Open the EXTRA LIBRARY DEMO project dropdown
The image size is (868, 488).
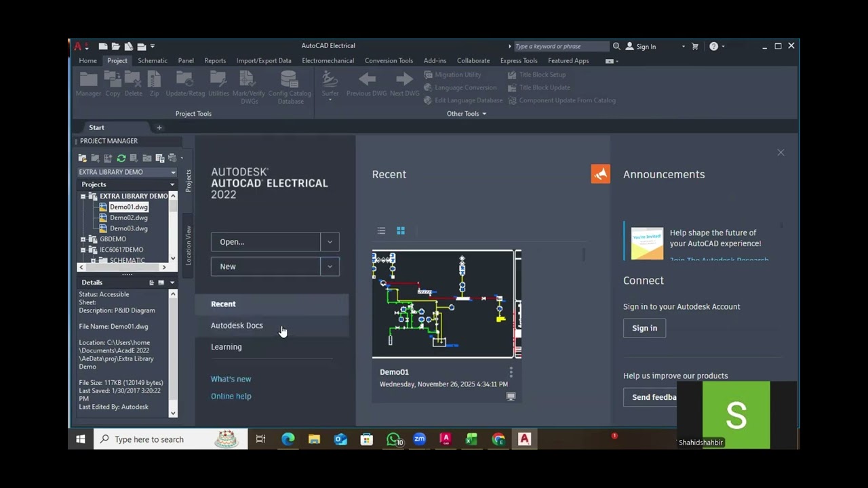[173, 172]
